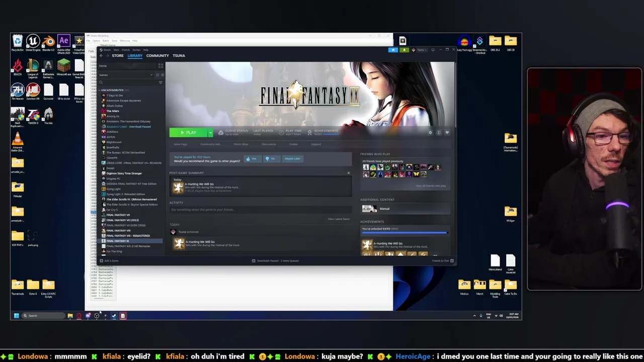
Task: Select 7 Days to Die in library
Action: pos(114,96)
